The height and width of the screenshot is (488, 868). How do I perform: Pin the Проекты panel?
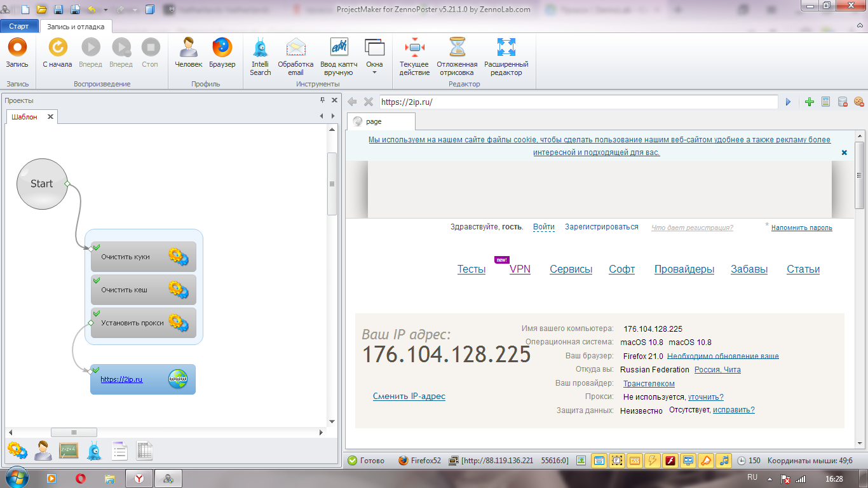coord(322,100)
